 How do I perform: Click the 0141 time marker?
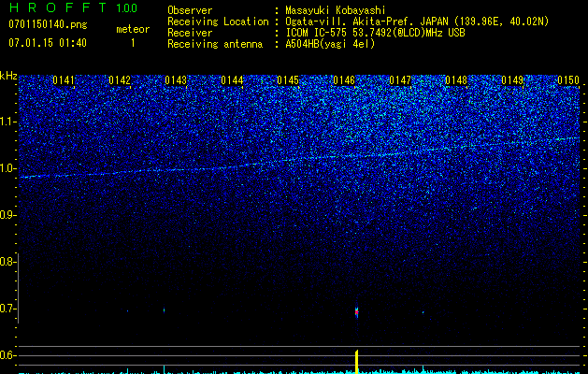coord(64,80)
